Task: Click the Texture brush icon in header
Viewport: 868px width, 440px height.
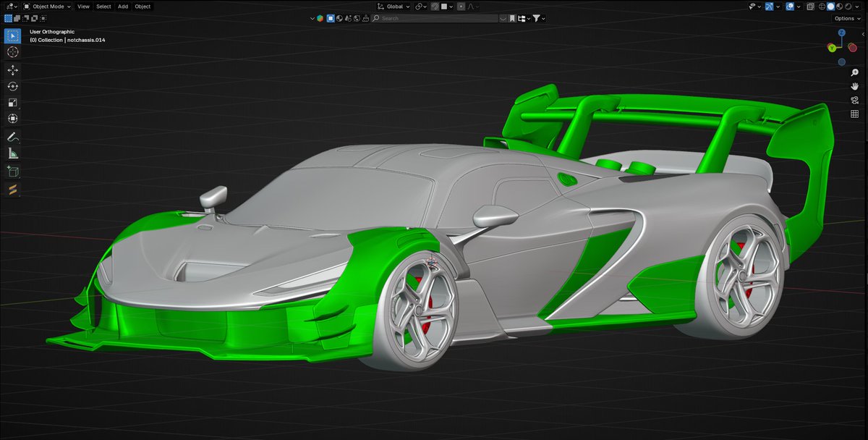Action: pos(366,18)
